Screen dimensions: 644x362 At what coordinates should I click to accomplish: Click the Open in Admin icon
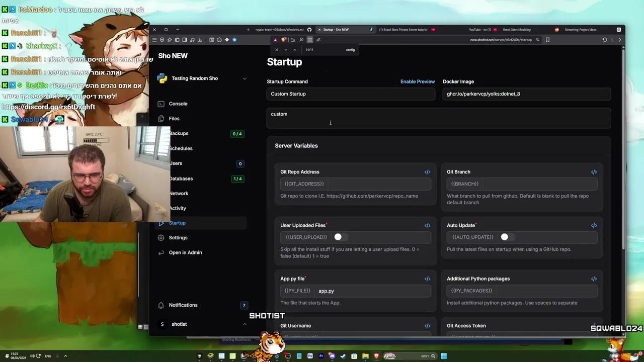coord(161,252)
